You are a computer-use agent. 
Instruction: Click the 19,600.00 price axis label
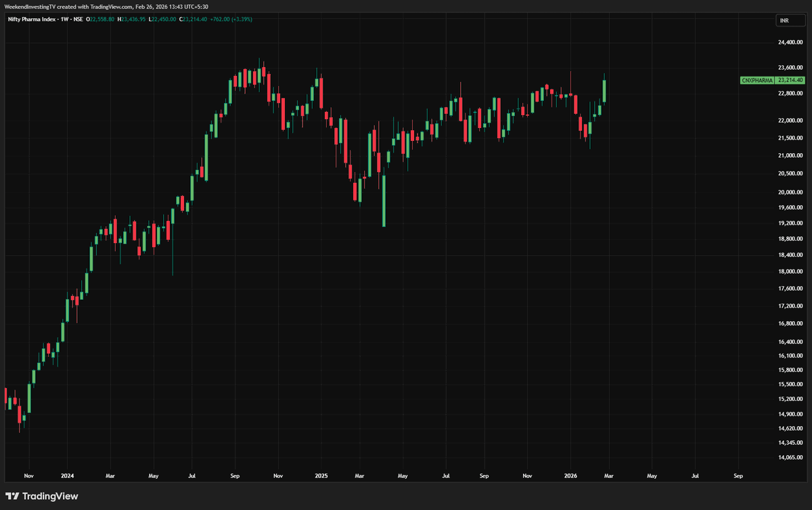[x=790, y=208]
